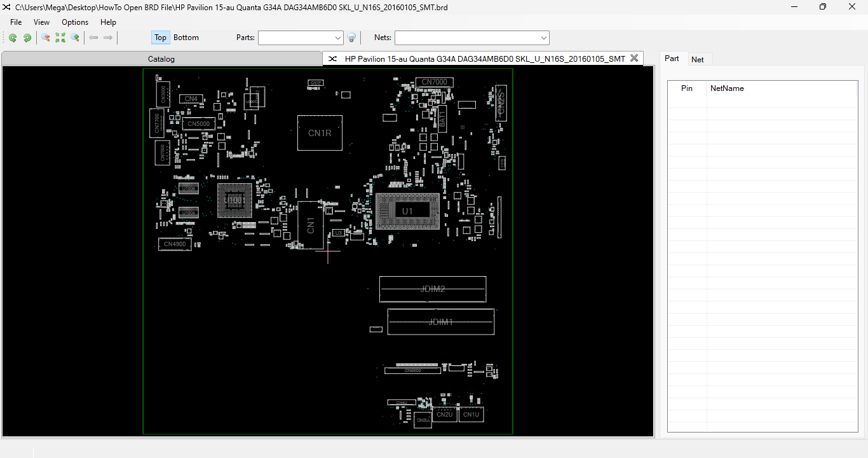Select the CN1R component
The width and height of the screenshot is (868, 458).
coord(320,133)
